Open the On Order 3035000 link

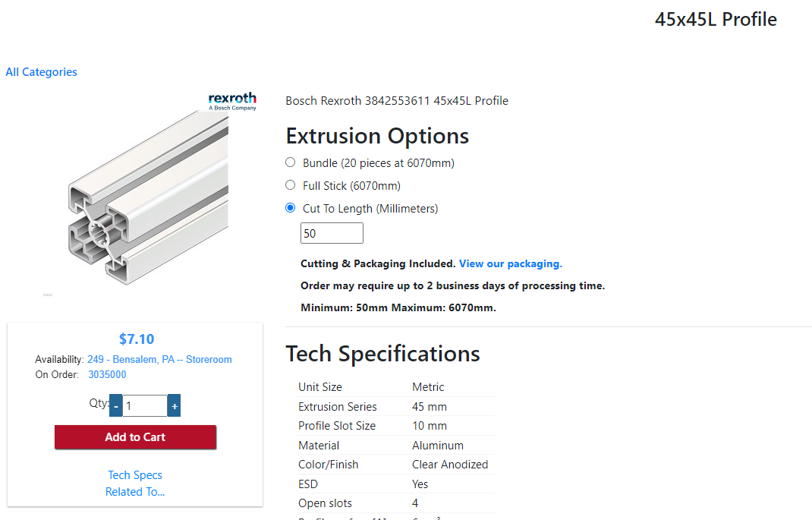(x=107, y=375)
